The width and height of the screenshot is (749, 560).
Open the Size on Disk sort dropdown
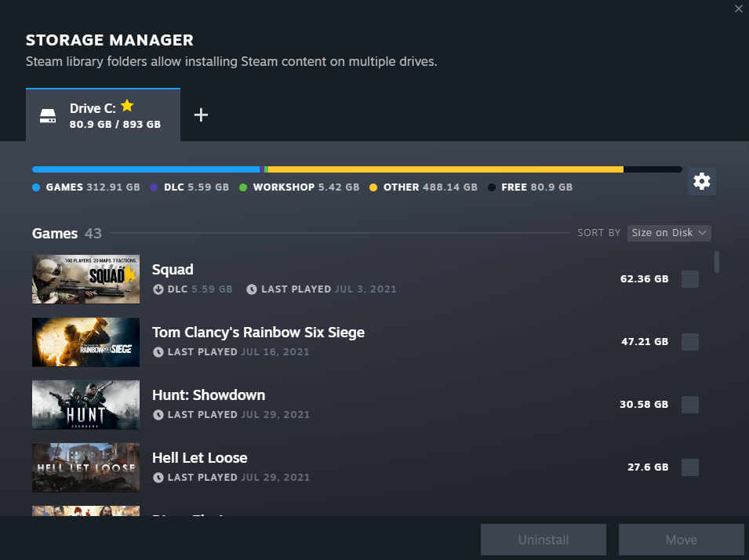click(x=668, y=232)
